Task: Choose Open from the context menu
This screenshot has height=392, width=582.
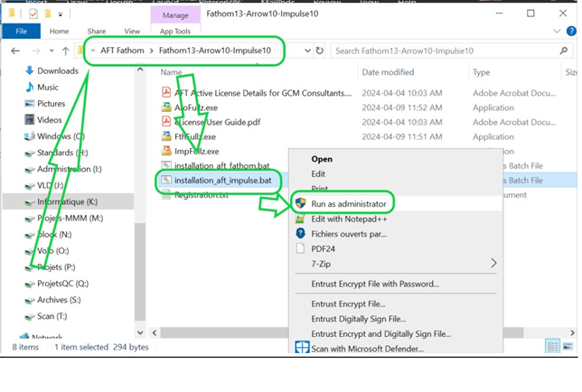Action: pos(322,159)
